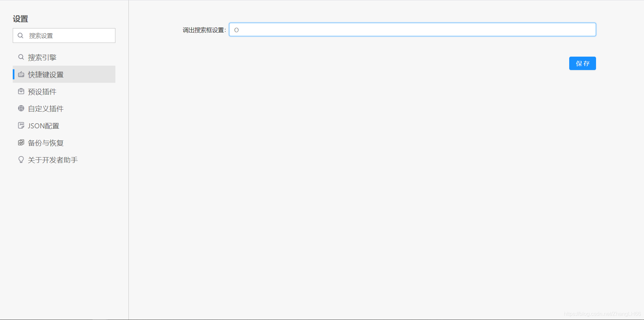The image size is (644, 320).
Task: Click the file icon beside JSON配置
Action: (x=21, y=126)
